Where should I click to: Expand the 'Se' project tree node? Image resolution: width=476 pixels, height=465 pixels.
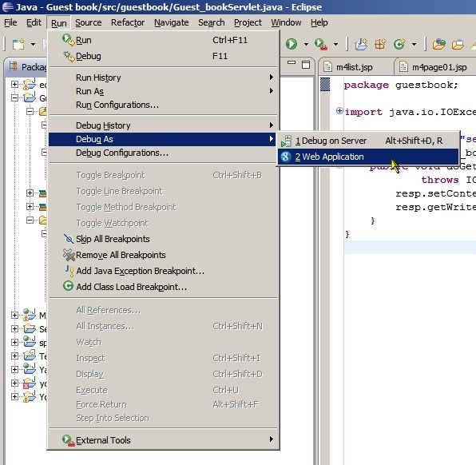tap(14, 328)
